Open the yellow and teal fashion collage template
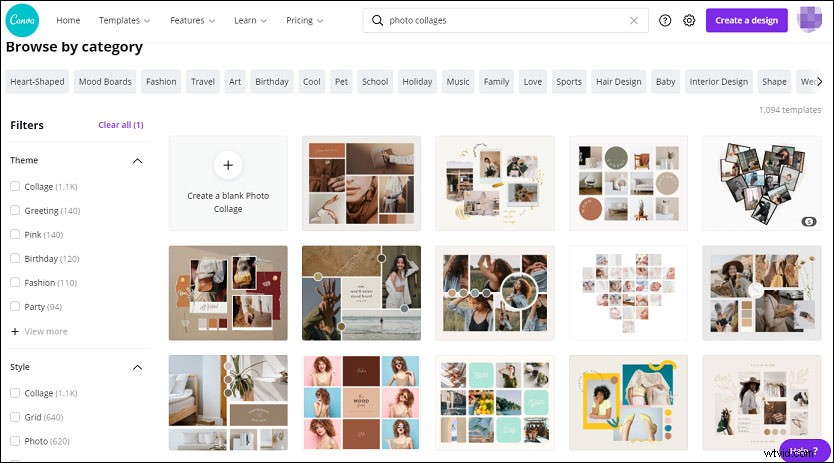The image size is (834, 463). [x=628, y=402]
